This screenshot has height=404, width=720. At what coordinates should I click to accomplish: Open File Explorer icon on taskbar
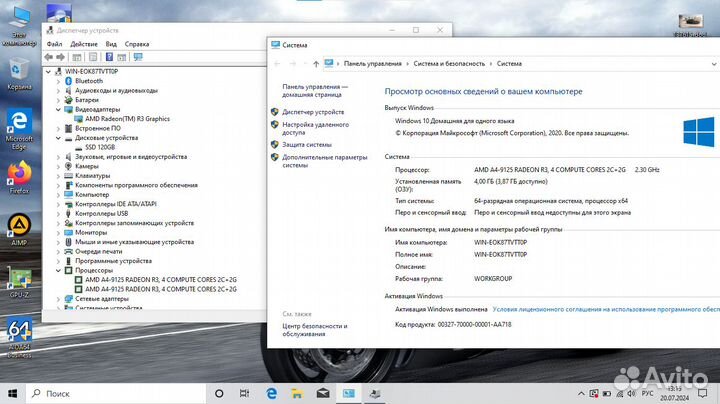pyautogui.click(x=297, y=393)
